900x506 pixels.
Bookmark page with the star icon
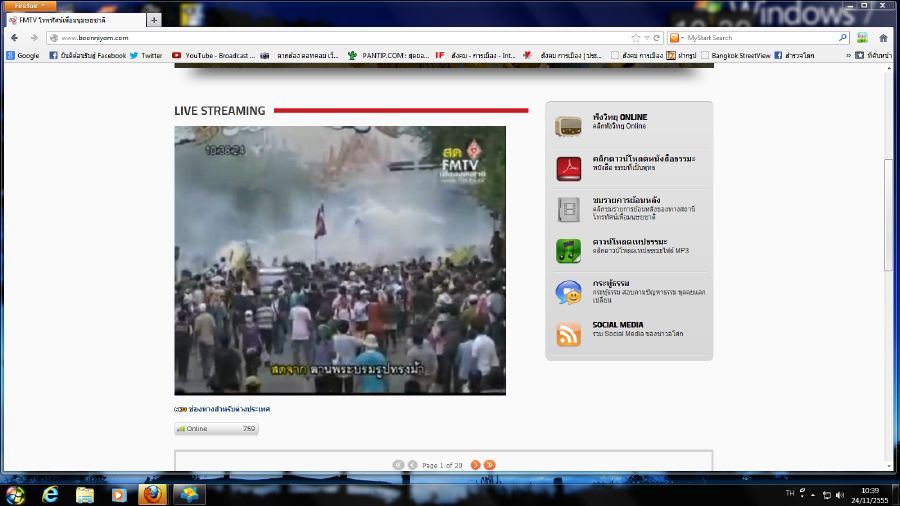[x=635, y=38]
